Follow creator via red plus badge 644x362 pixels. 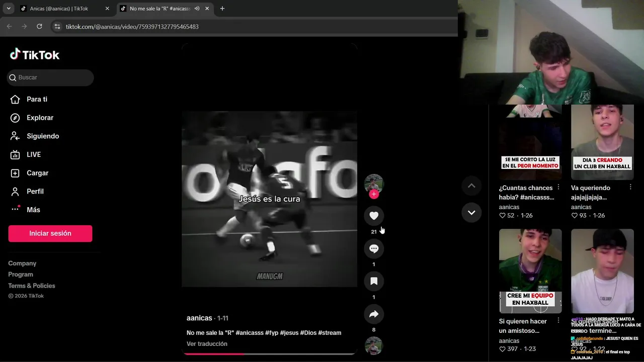(374, 194)
